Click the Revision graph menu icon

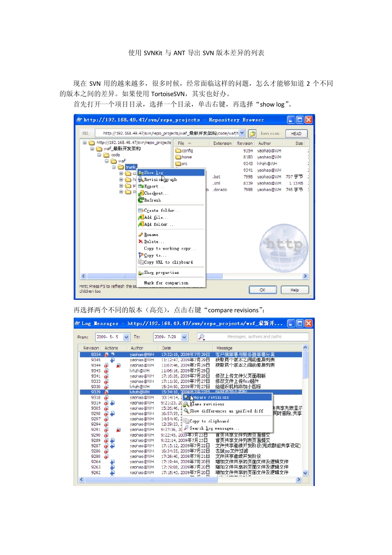coord(141,180)
